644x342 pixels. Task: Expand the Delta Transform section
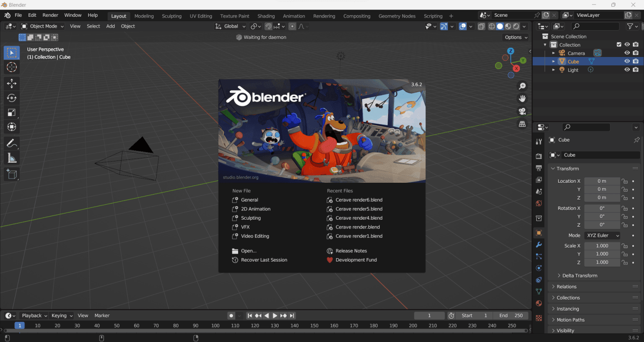(x=580, y=275)
